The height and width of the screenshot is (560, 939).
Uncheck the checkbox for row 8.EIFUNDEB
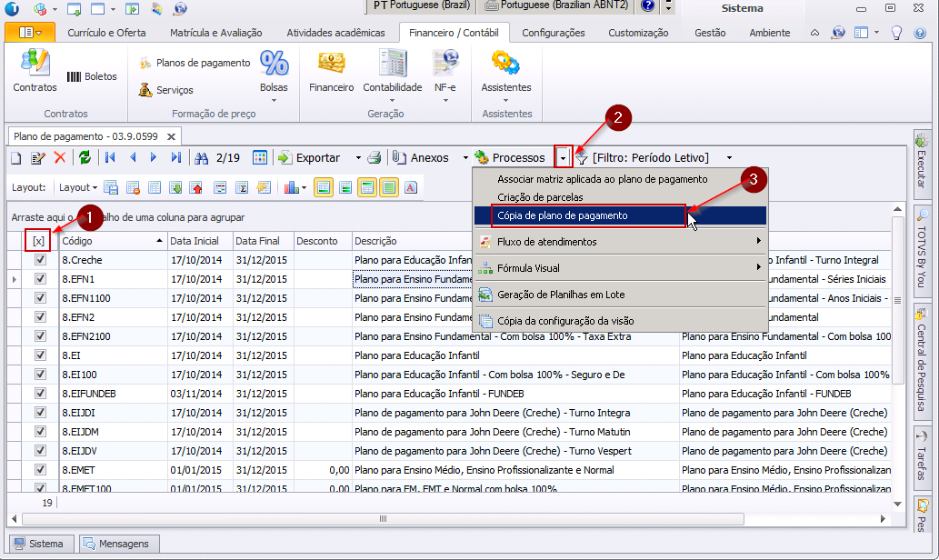click(40, 394)
